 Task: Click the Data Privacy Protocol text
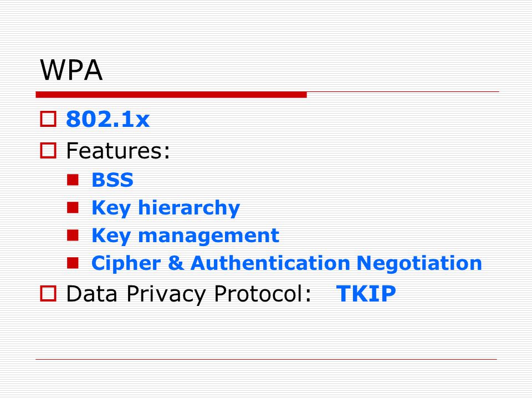tap(188, 294)
